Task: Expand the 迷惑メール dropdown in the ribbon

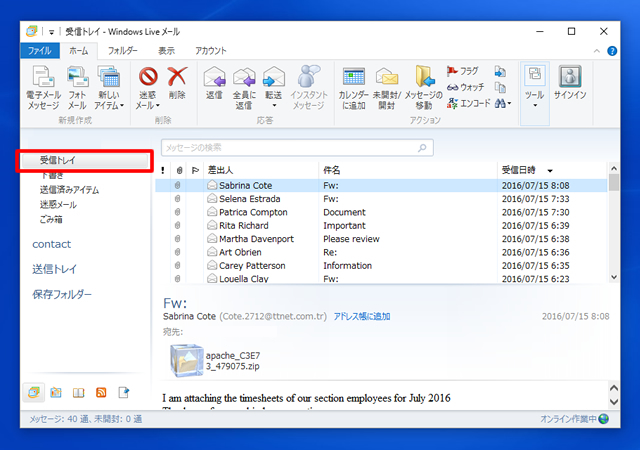Action: [x=147, y=105]
